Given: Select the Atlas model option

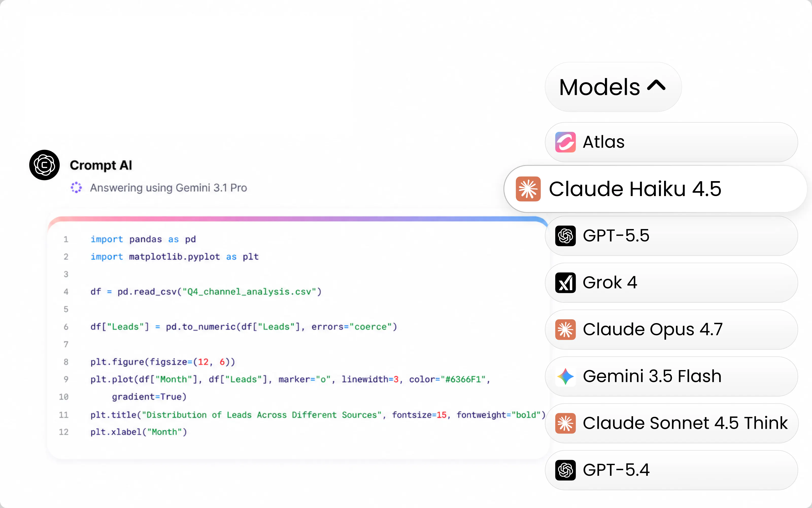Looking at the screenshot, I should tap(671, 142).
